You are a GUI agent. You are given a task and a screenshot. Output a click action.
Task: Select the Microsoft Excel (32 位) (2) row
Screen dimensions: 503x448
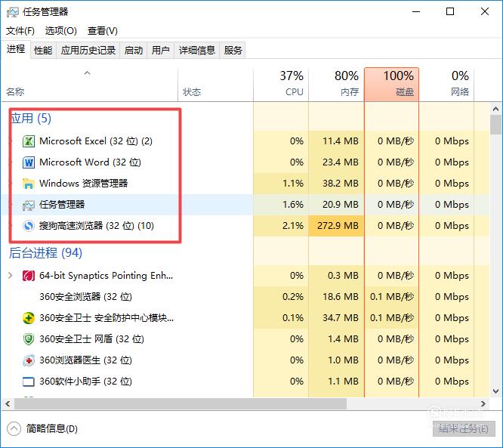click(245, 141)
